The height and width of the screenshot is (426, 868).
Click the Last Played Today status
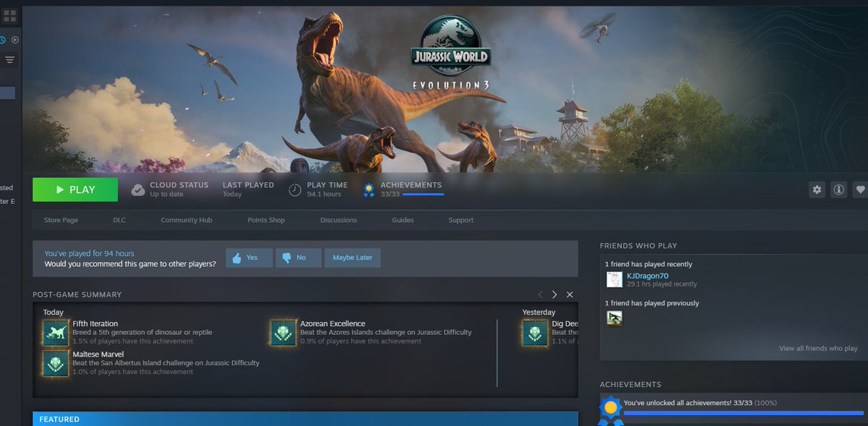(x=248, y=189)
